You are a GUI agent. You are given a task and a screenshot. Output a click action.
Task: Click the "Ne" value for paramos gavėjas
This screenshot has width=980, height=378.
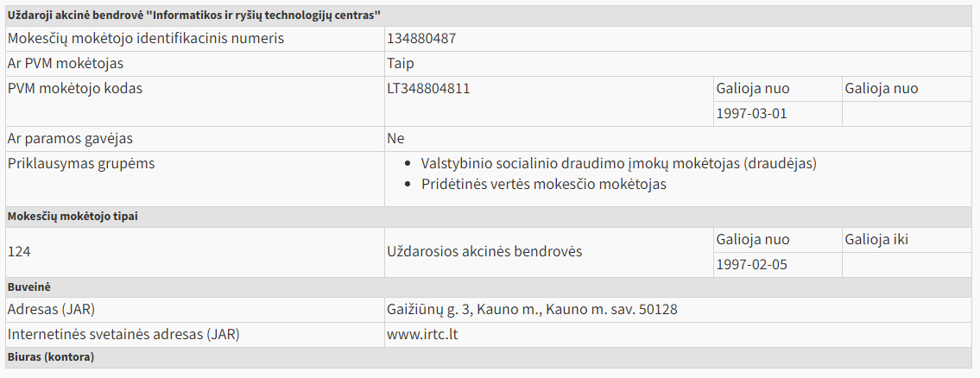tap(395, 139)
